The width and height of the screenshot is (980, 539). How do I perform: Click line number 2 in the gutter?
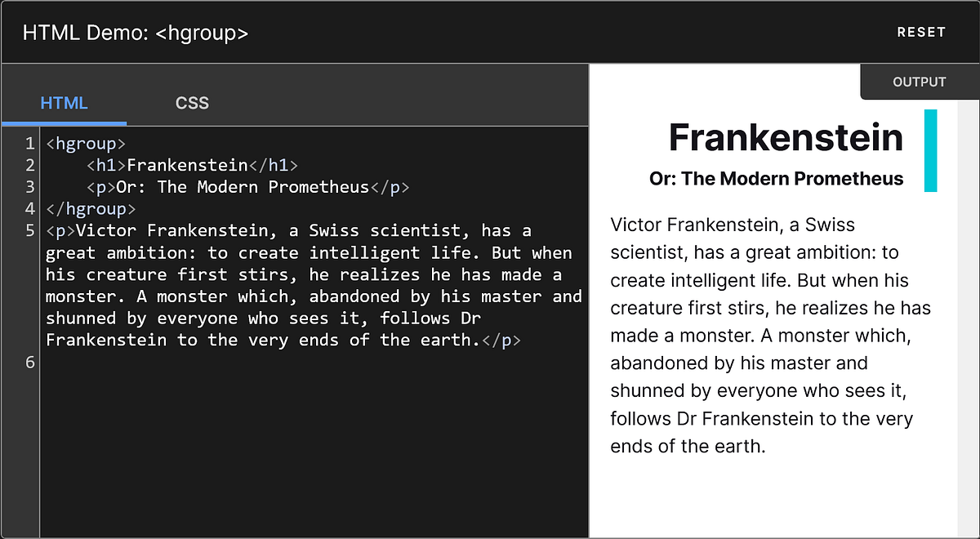tap(30, 165)
